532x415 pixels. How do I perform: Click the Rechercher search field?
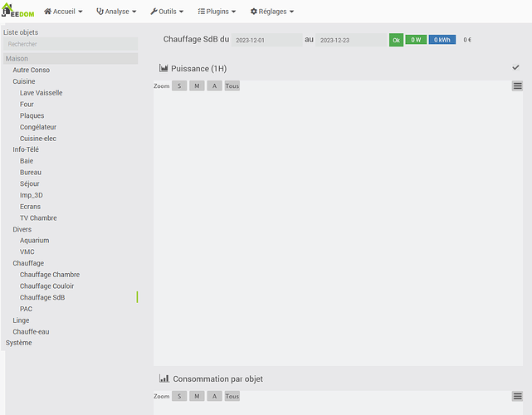pos(71,44)
